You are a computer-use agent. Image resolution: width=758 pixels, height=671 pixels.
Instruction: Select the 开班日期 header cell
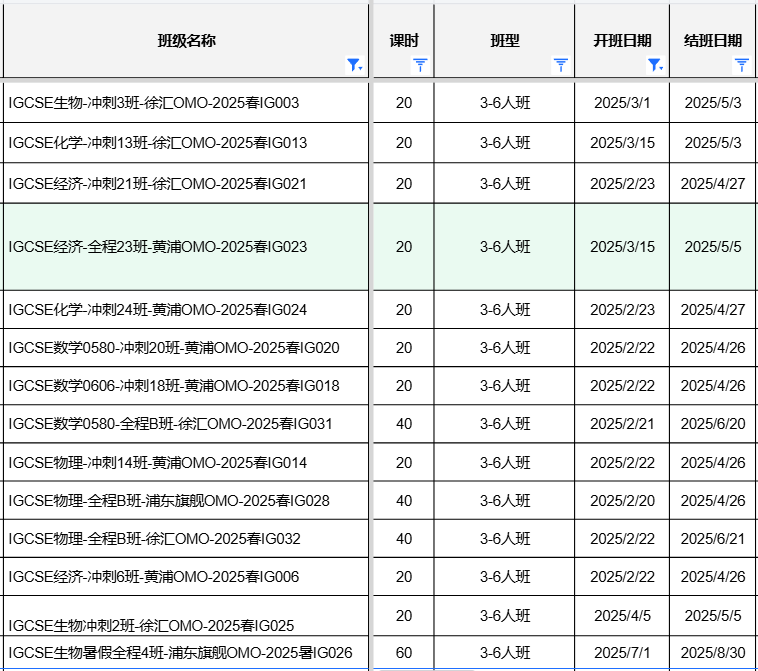tap(622, 41)
